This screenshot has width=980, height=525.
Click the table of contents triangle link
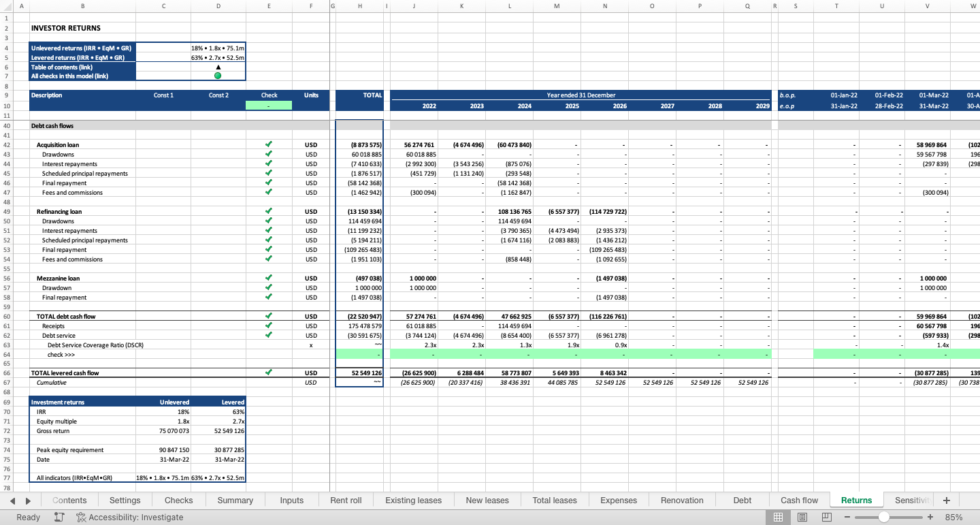point(218,67)
